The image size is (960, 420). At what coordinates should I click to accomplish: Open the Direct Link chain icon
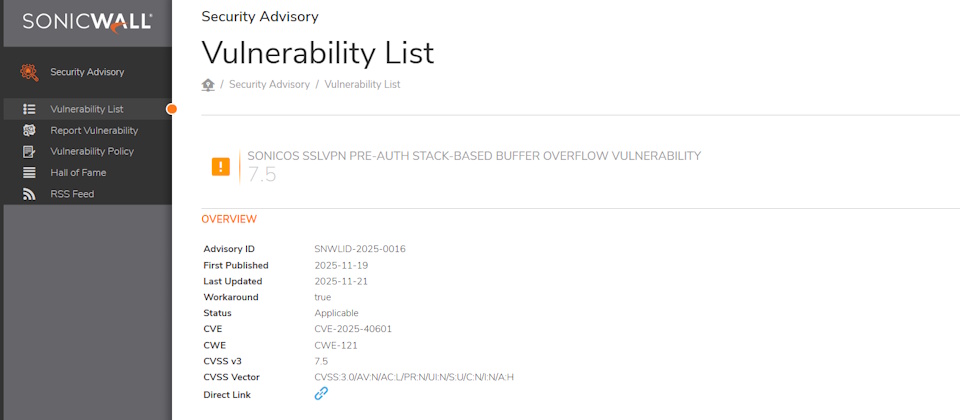[321, 394]
